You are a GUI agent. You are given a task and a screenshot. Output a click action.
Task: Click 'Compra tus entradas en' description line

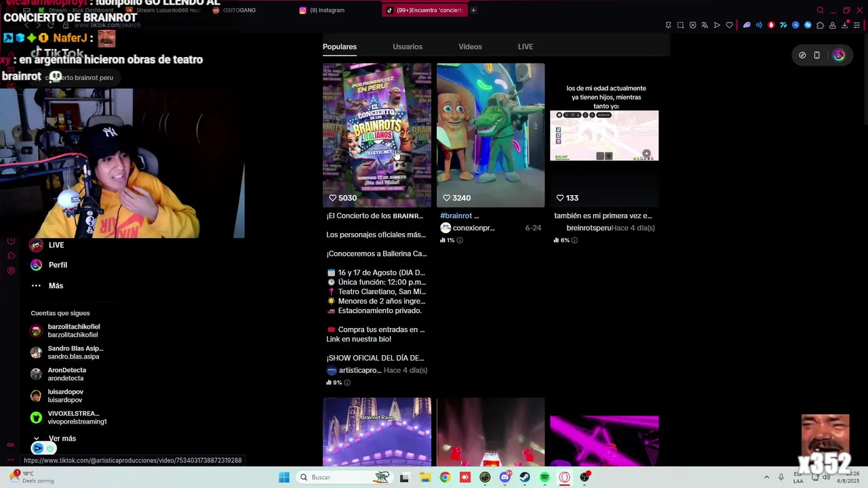(x=376, y=329)
